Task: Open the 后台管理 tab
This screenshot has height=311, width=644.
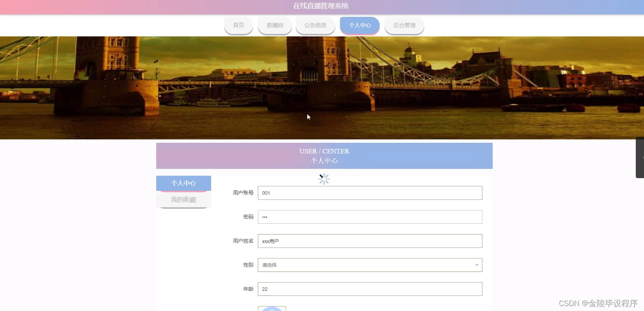Action: pyautogui.click(x=404, y=26)
